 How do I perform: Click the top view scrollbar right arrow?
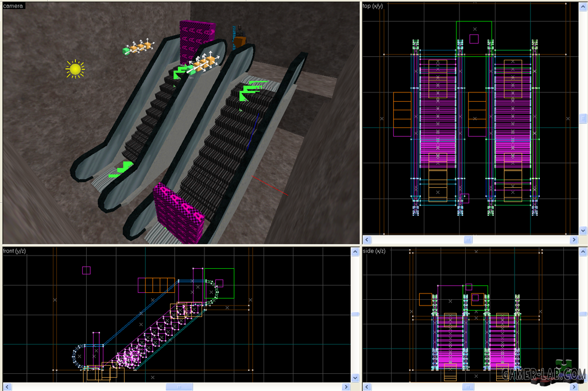pos(574,239)
